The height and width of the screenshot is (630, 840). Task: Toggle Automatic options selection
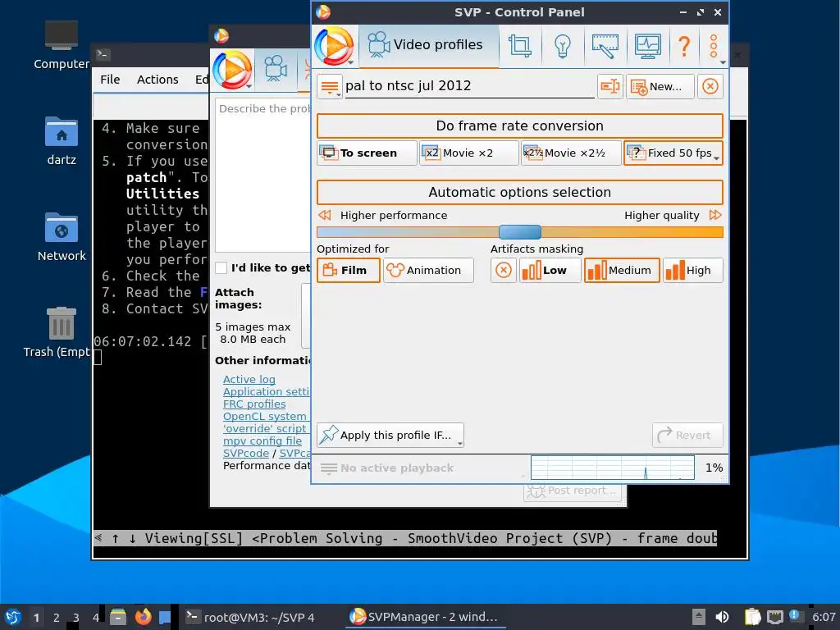pos(519,192)
